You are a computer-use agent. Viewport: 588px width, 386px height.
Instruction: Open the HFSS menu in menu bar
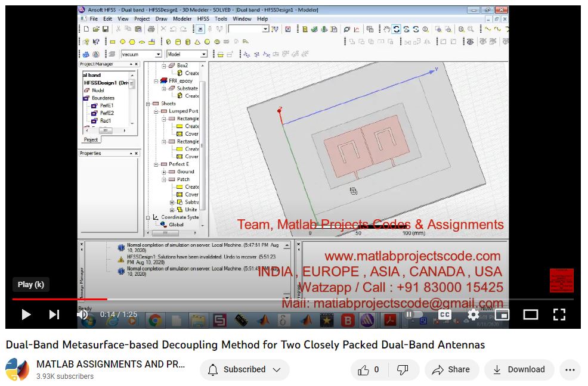pos(203,19)
